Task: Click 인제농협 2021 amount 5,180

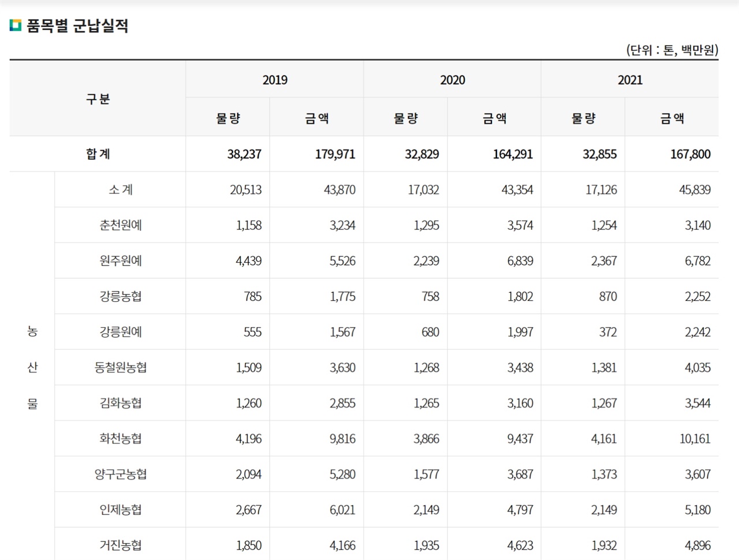Action: [698, 510]
